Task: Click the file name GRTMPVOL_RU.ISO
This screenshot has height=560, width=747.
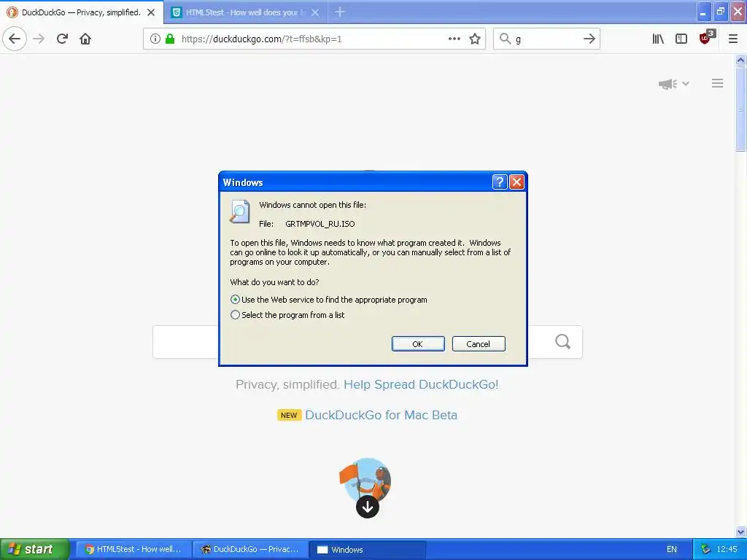Action: coord(320,224)
